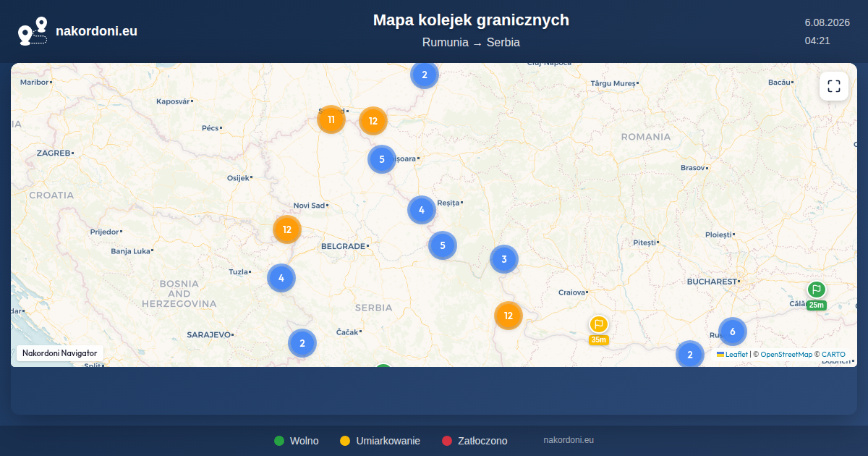The width and height of the screenshot is (868, 456).
Task: Click the Pitești city label on map
Action: 644,242
